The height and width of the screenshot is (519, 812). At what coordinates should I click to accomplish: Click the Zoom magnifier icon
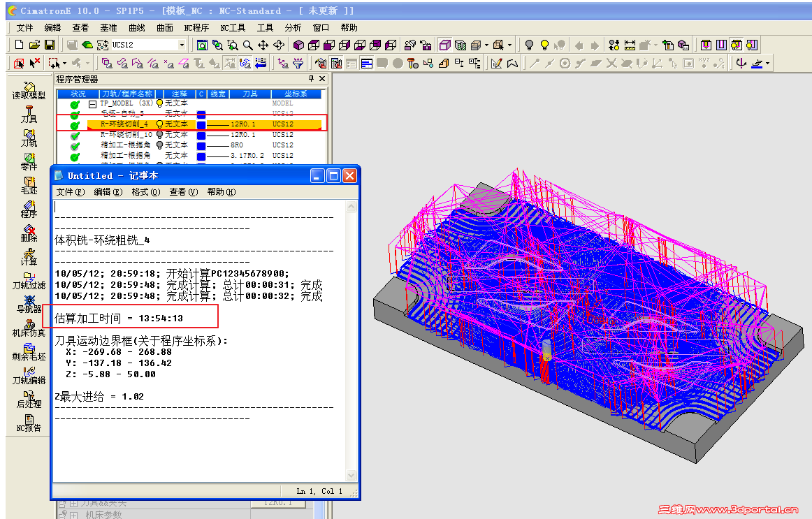click(x=248, y=45)
